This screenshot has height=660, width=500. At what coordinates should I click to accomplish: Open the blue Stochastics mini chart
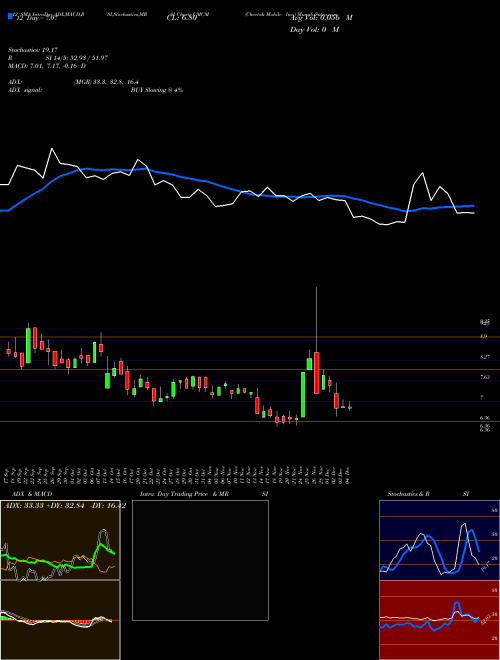(439, 540)
